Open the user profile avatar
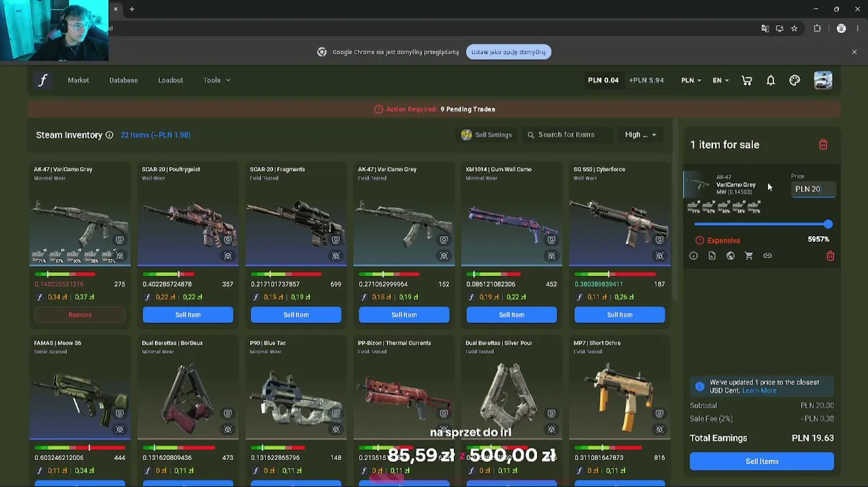The width and height of the screenshot is (868, 487). click(x=823, y=80)
